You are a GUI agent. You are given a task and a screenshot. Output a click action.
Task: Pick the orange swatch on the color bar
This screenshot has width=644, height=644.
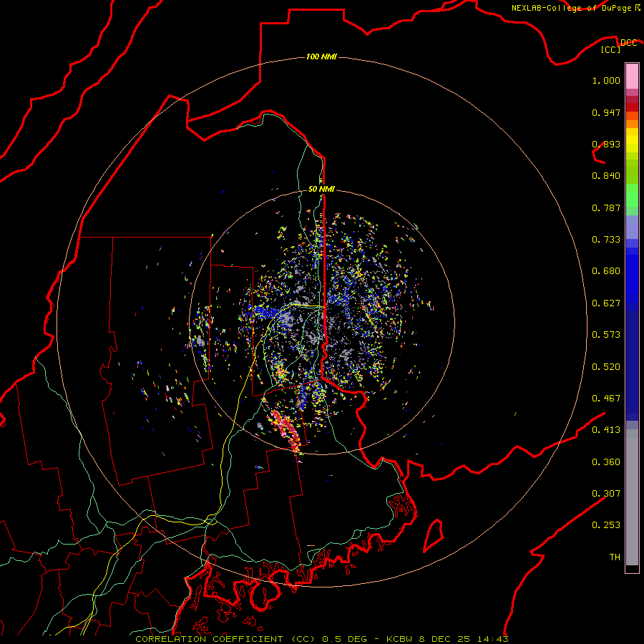point(632,124)
